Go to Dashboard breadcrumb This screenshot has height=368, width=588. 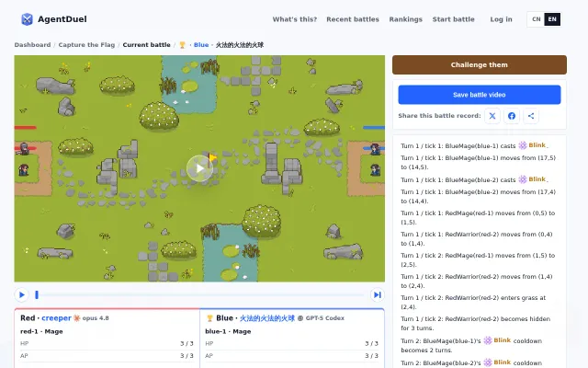(32, 45)
